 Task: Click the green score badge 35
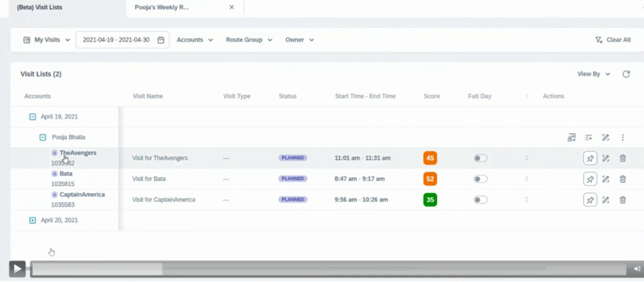430,200
